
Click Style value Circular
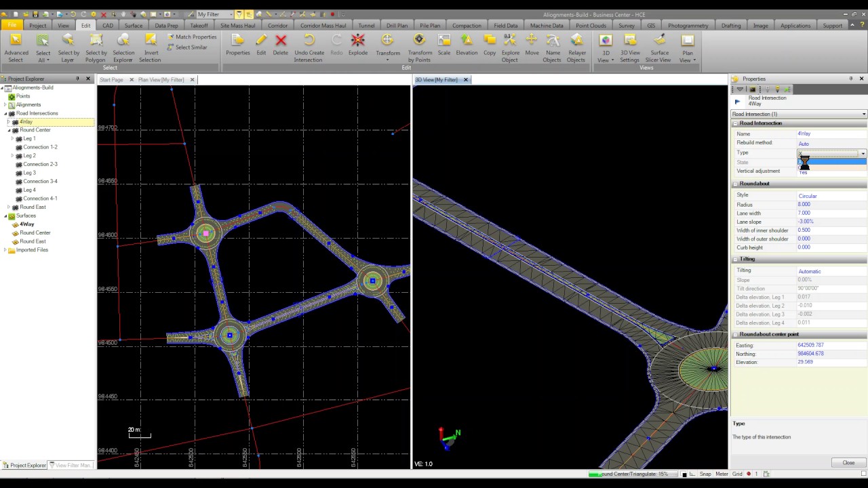pyautogui.click(x=808, y=196)
